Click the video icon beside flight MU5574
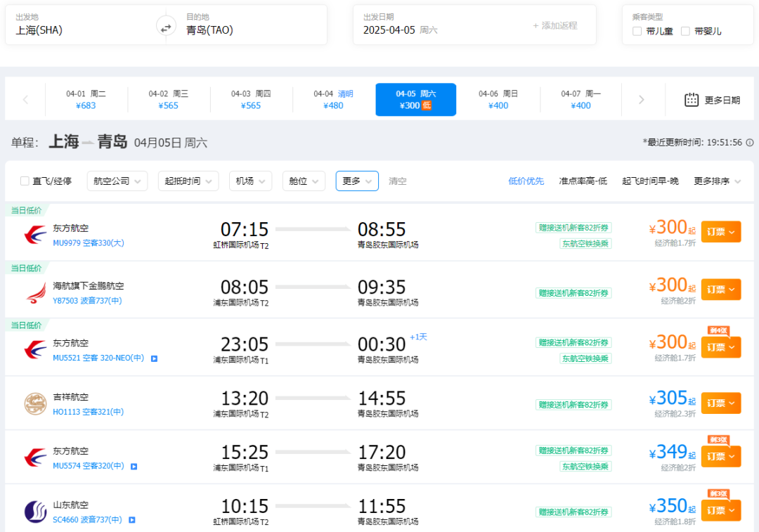This screenshot has height=532, width=759. 134,466
